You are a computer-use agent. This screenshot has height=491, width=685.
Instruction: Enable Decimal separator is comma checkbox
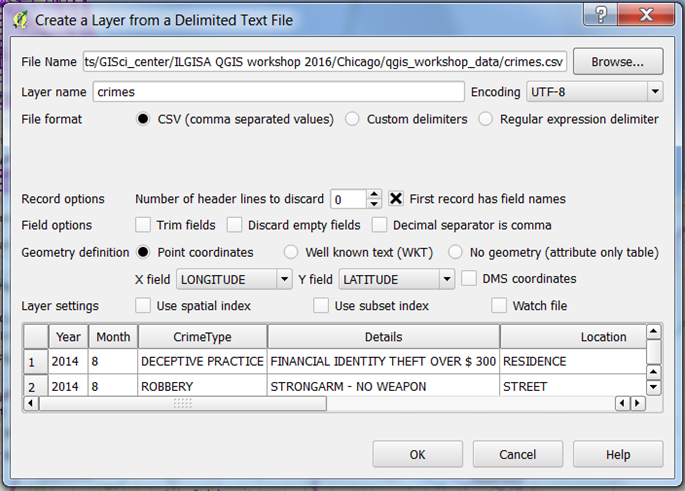pyautogui.click(x=379, y=225)
